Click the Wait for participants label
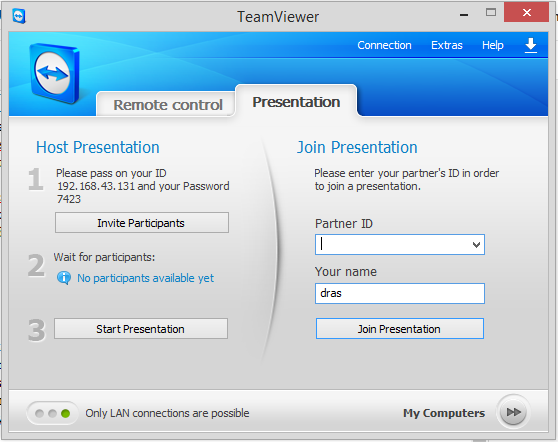This screenshot has width=558, height=442. pos(104,257)
